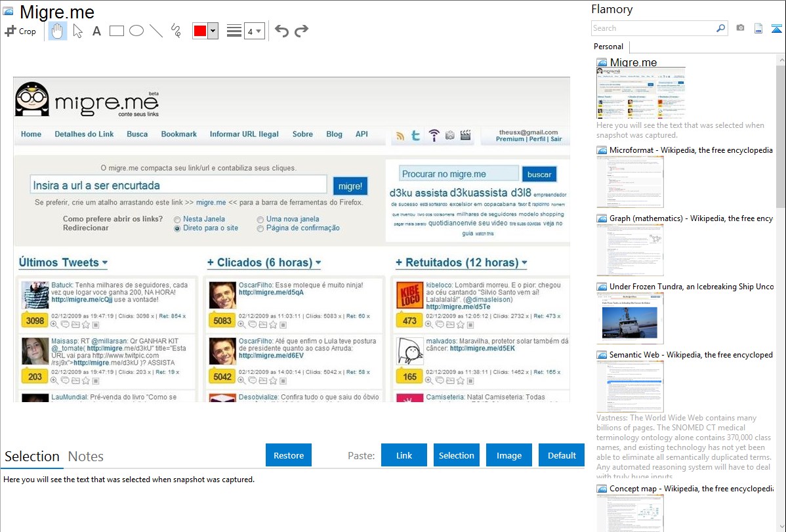
Task: Click the magnifier in Flamory search box
Action: [x=721, y=28]
